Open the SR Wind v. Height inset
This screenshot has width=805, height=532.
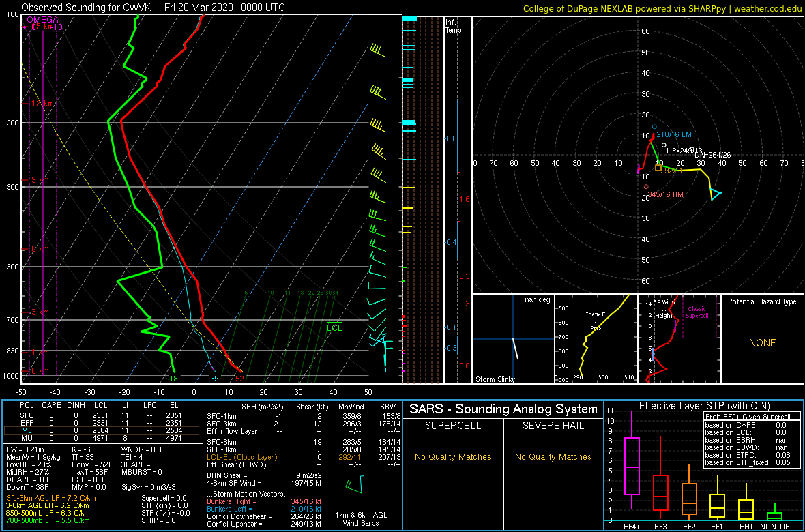679,339
